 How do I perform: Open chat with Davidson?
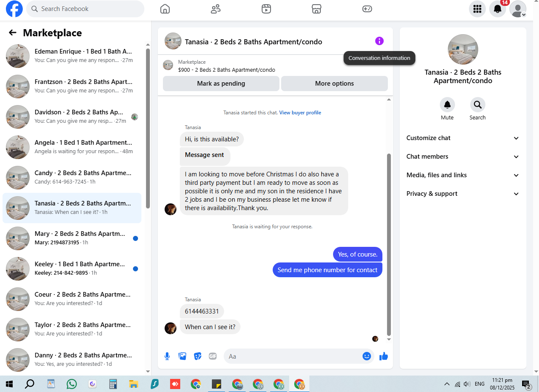point(72,117)
